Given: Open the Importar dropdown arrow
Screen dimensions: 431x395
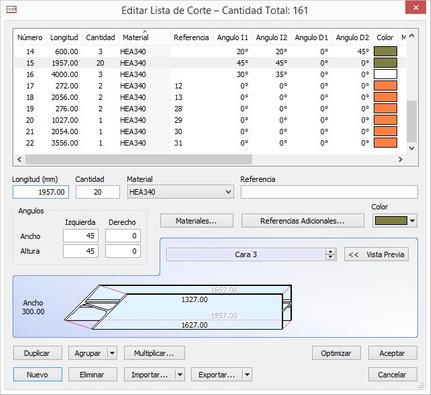Looking at the screenshot, I should coord(180,375).
